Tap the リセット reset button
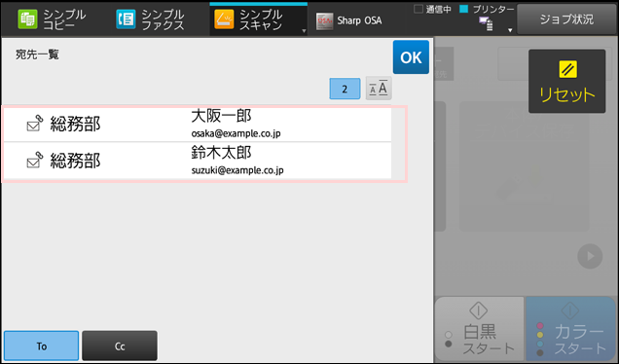Screen dimensions: 619x364 click(x=566, y=82)
